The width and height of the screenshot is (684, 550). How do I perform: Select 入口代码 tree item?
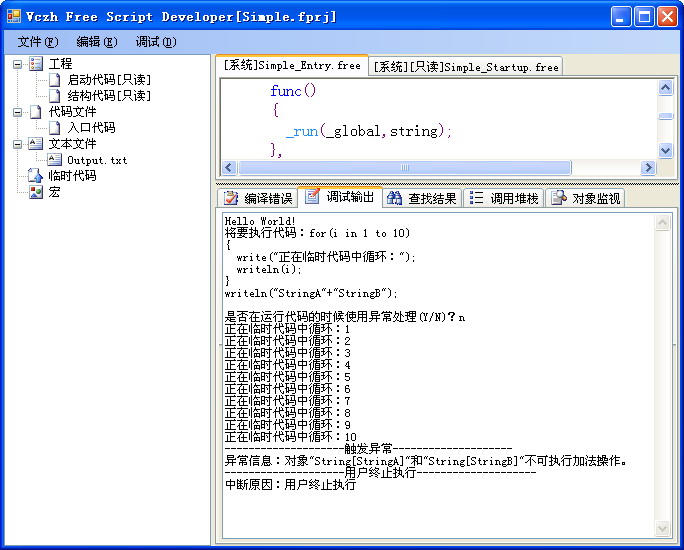pyautogui.click(x=91, y=128)
